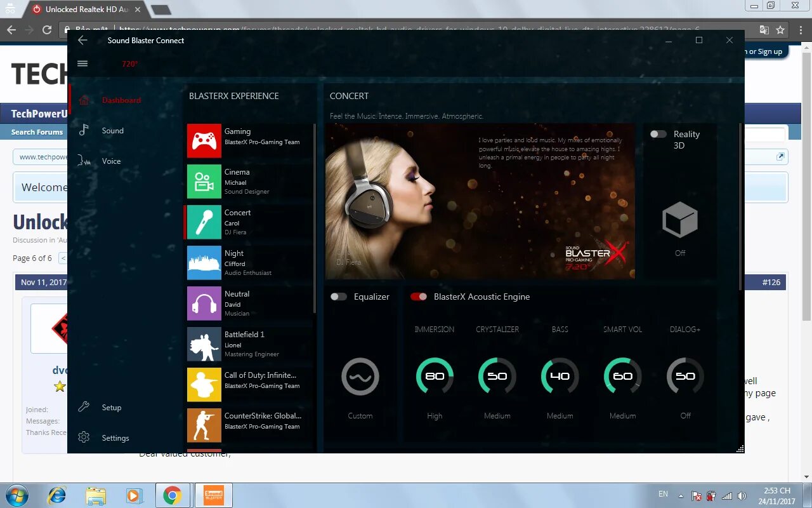Click the Chrome address bar

(406, 30)
